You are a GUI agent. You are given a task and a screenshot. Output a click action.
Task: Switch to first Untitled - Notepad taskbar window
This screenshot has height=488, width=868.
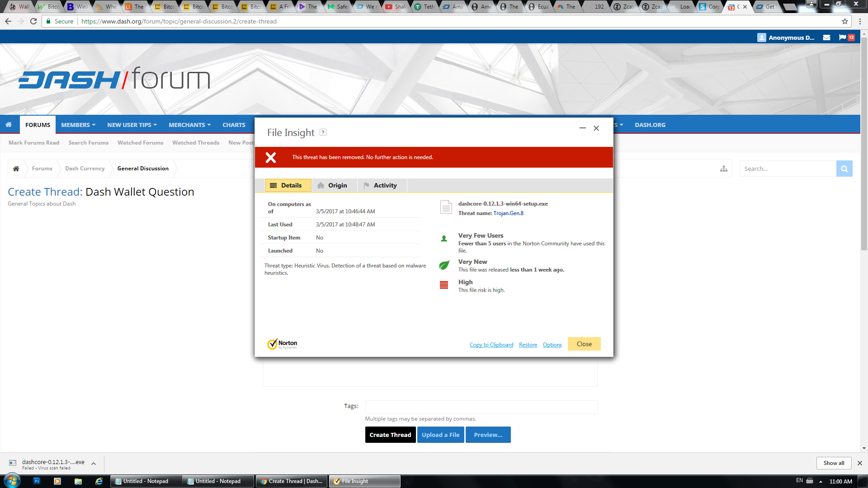pos(146,481)
